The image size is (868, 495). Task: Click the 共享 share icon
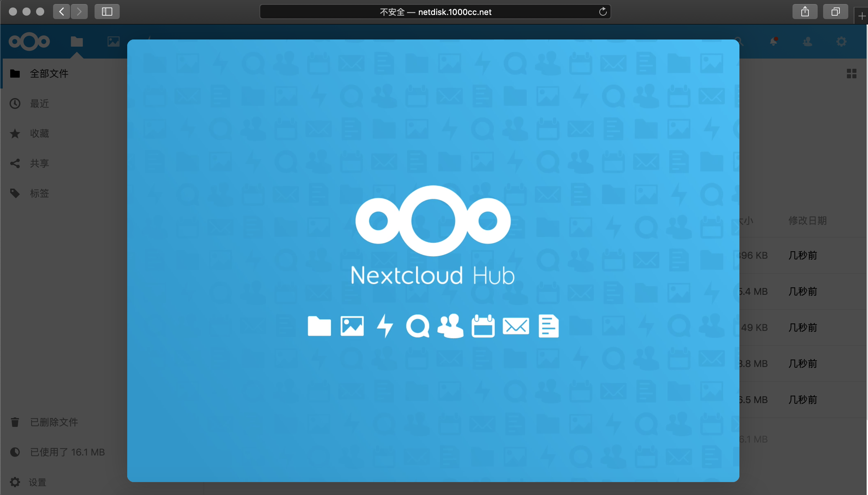15,163
